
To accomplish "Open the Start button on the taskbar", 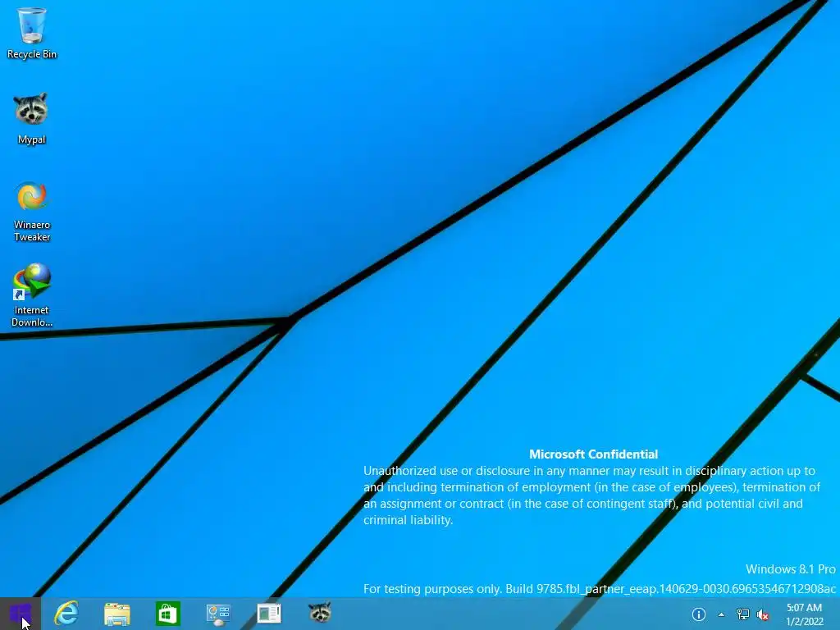I will [x=21, y=614].
